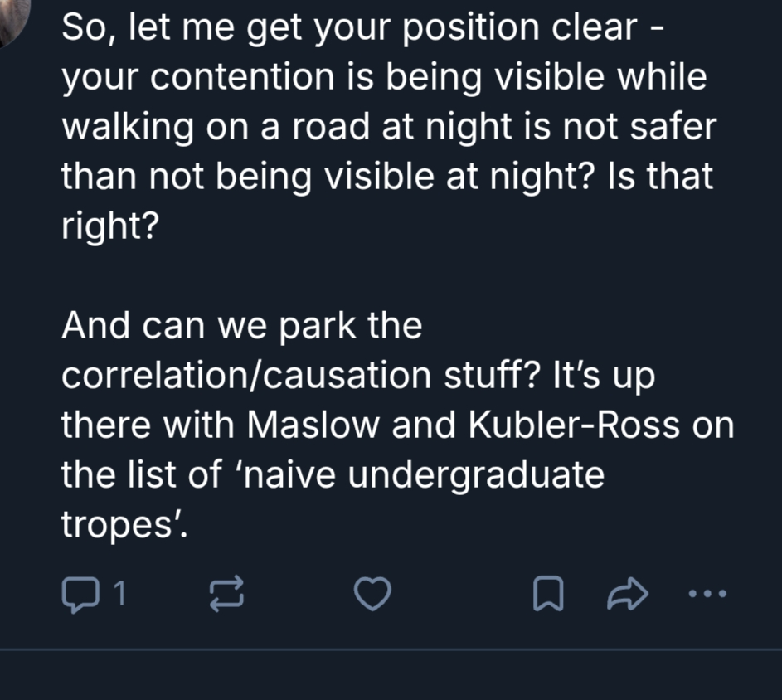Open replies with the speech bubble icon

[79, 593]
